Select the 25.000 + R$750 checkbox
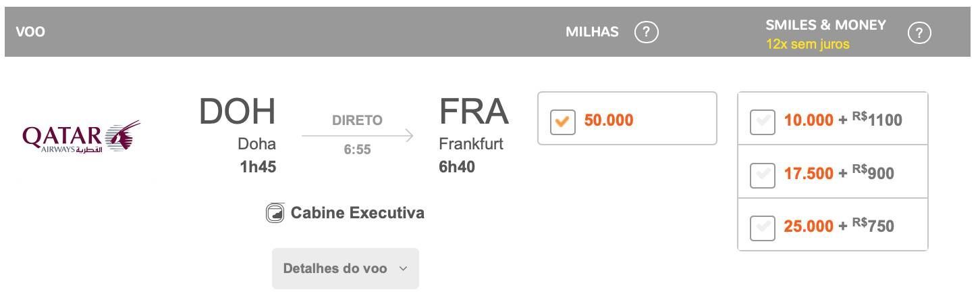The image size is (980, 296). click(x=762, y=227)
